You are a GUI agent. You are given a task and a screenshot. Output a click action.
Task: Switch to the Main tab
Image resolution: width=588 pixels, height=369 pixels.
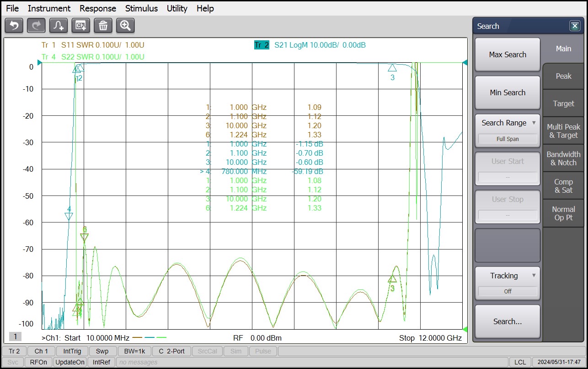(x=563, y=49)
